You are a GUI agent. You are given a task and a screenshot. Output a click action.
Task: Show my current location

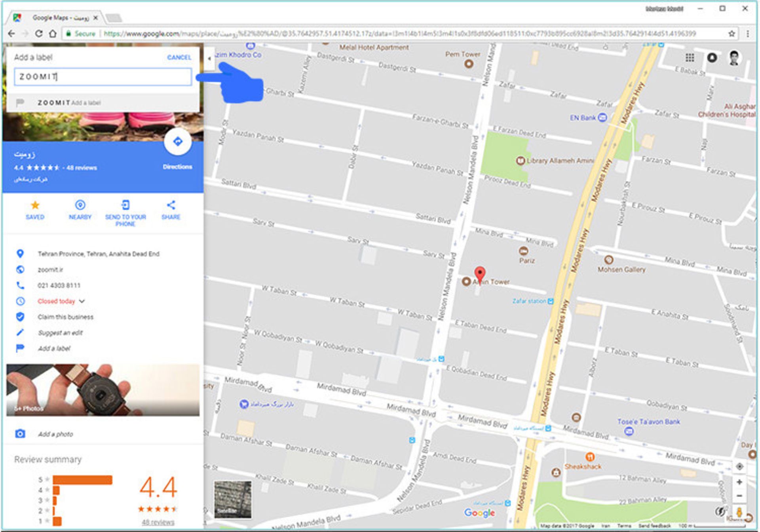pos(739,467)
